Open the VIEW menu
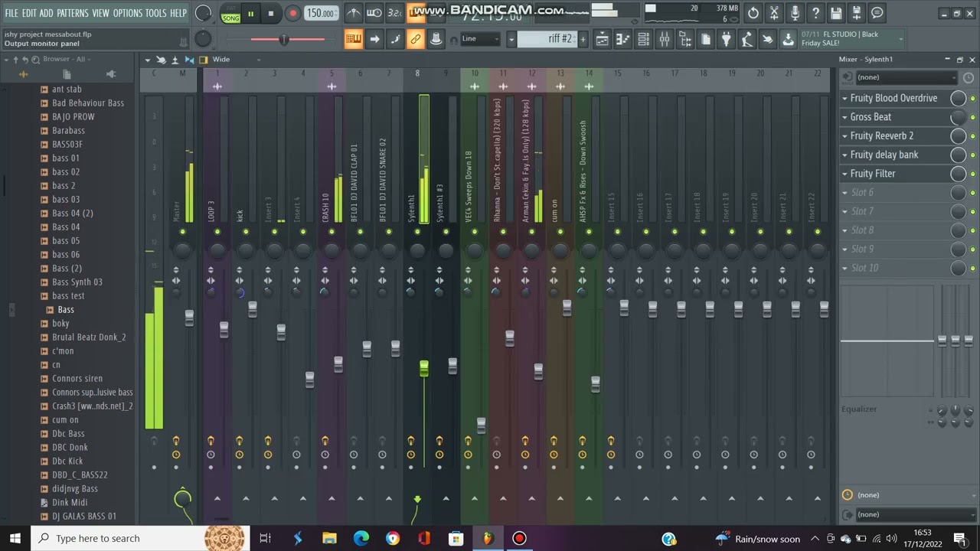 click(101, 13)
